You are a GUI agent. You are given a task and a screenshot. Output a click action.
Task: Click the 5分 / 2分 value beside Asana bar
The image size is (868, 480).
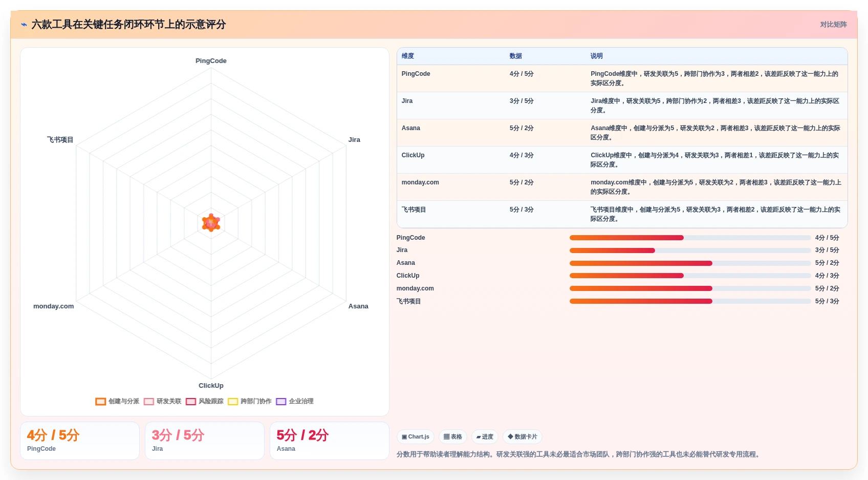[x=827, y=263]
